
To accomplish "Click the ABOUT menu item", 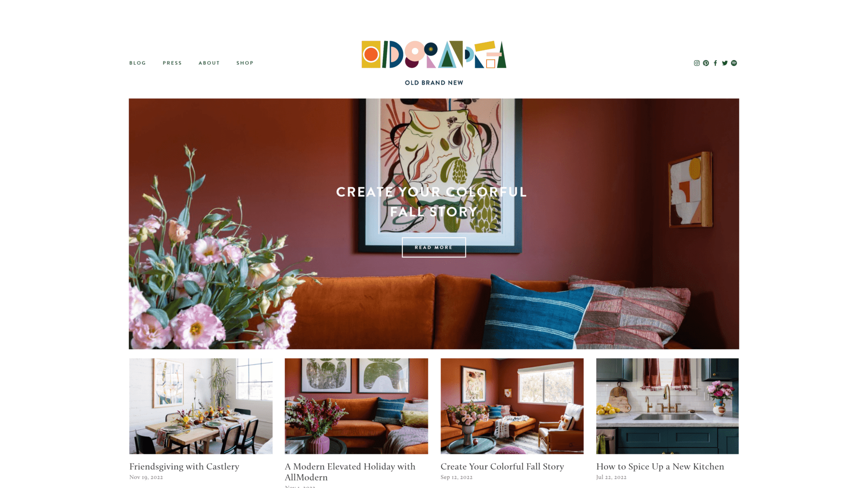I will [x=209, y=62].
